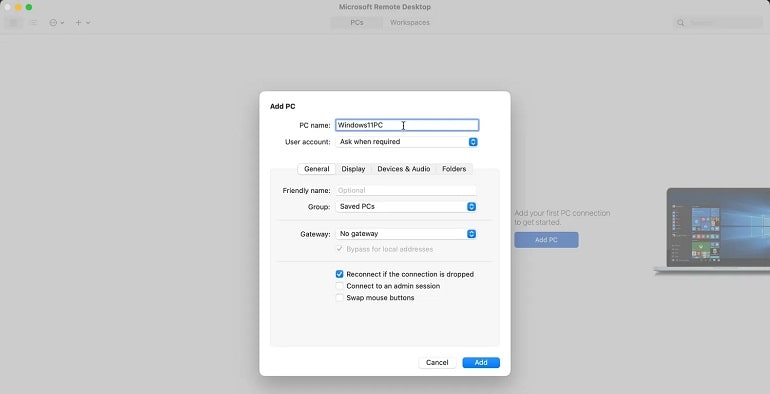Open the Group dropdown showing Saved PCs
Viewport: 770px width, 394px height.
click(406, 207)
